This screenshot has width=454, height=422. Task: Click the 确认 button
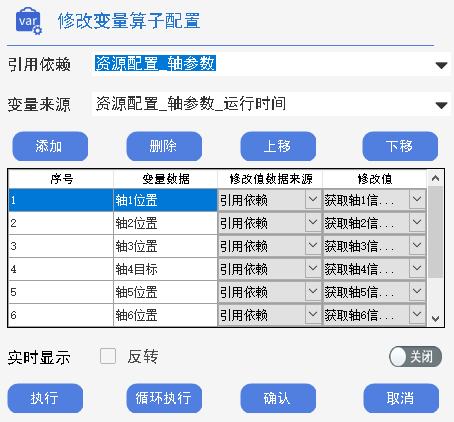pyautogui.click(x=278, y=398)
